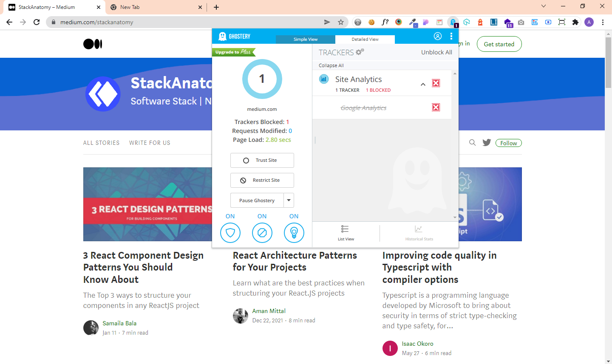Screen dimensions: 612x364
Task: Open '3 React Component Design Patterns' article
Action: pyautogui.click(x=143, y=267)
